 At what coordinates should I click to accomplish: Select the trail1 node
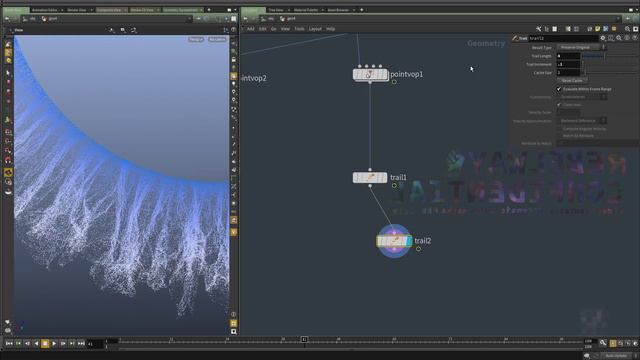370,178
